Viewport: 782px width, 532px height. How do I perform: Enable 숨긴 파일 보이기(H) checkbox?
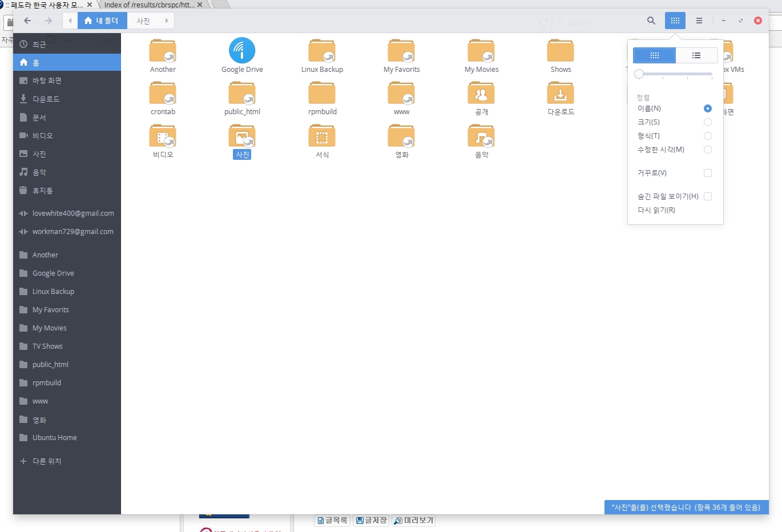[708, 196]
